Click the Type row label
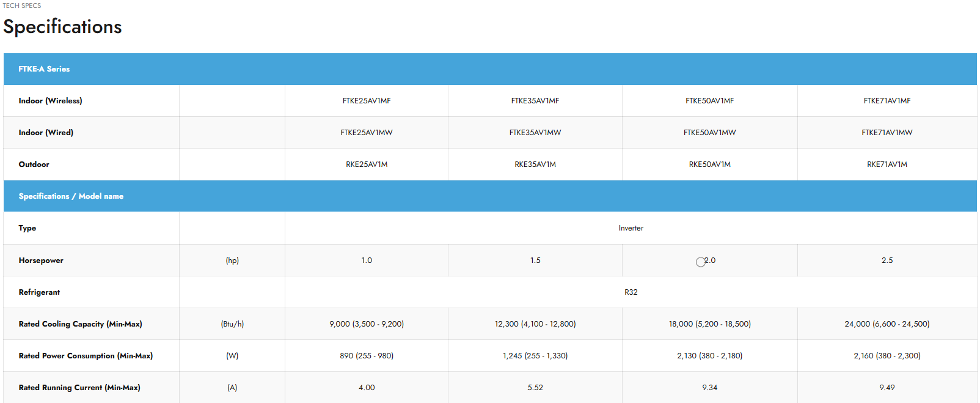The image size is (980, 403). point(27,228)
